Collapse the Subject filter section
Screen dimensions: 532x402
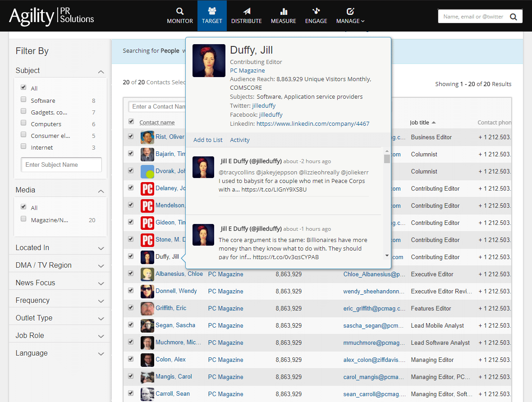101,72
